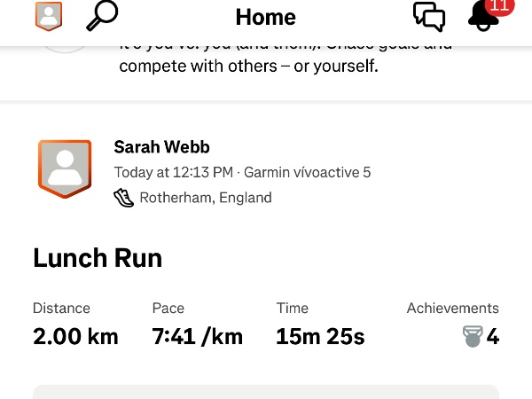532x399 pixels.
Task: Open the Lunch Run activity title
Action: tap(98, 258)
